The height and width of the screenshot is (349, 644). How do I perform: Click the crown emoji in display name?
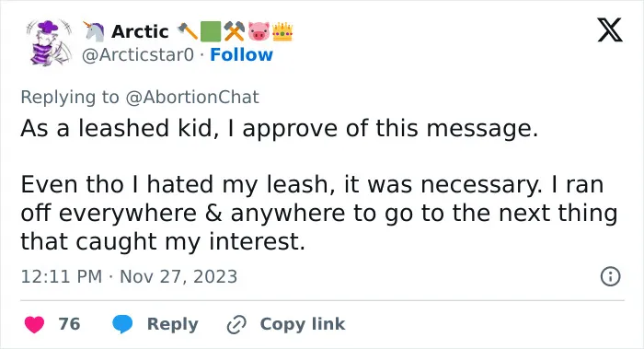282,31
